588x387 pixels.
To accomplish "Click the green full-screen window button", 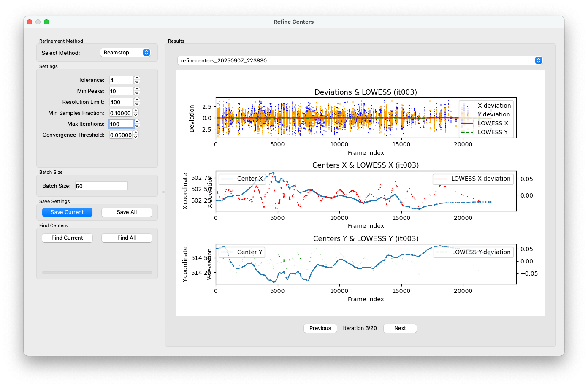I will coord(46,22).
